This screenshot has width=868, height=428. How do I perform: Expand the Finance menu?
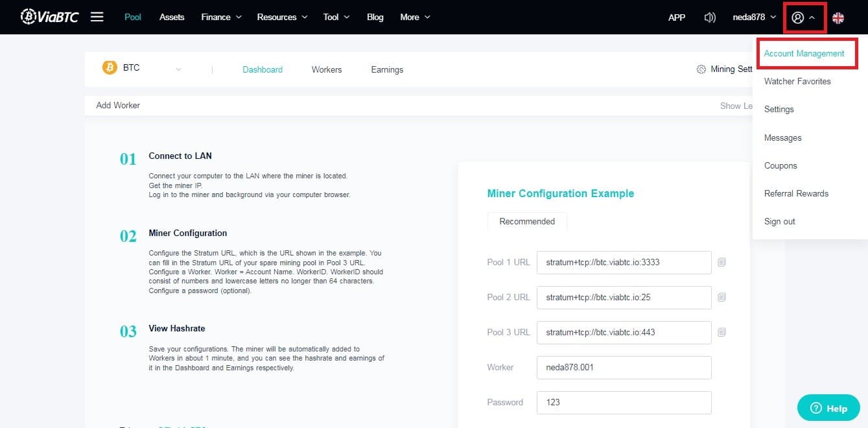click(222, 18)
